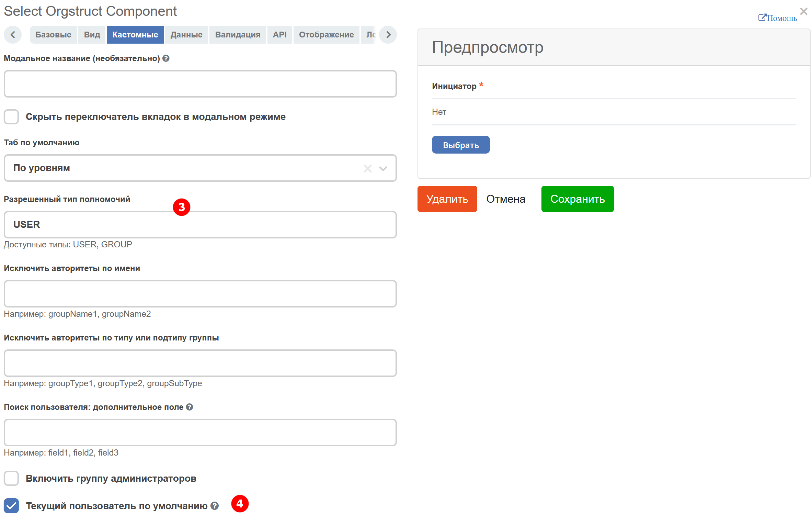This screenshot has height=526, width=812.
Task: Click the 'Нет' value in preview
Action: click(439, 112)
